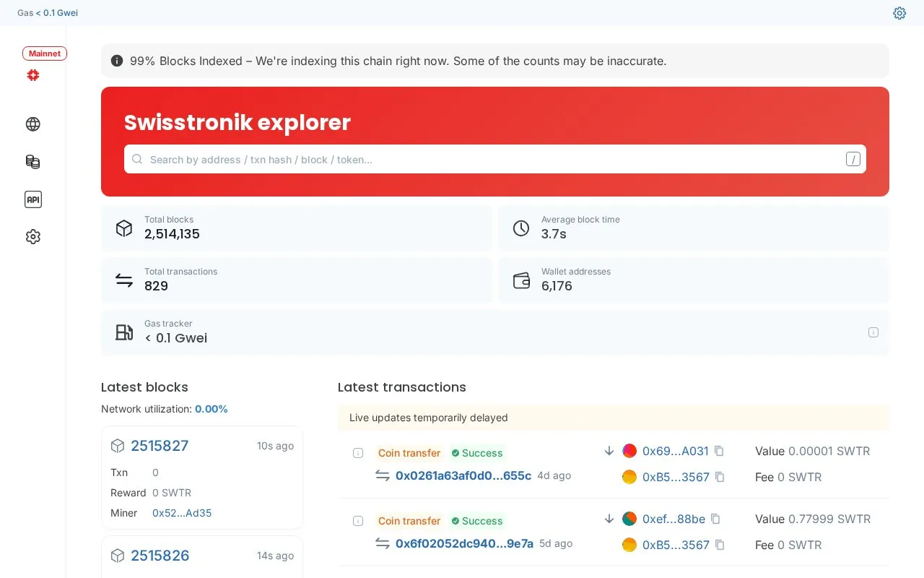Screen dimensions: 924x578
Task: Open transaction hash 0x0261a63af0d0...655c
Action: (463, 475)
